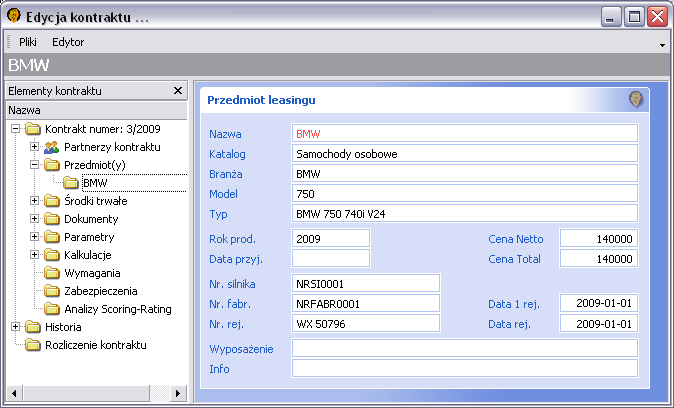Click the Nazwa column header
The width and height of the screenshot is (674, 408).
96,110
